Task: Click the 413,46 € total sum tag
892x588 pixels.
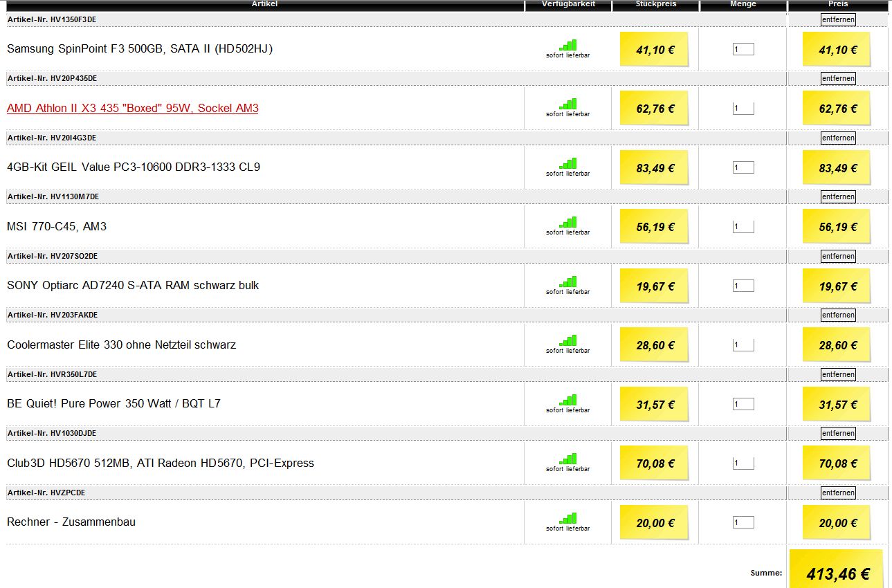Action: pos(837,569)
